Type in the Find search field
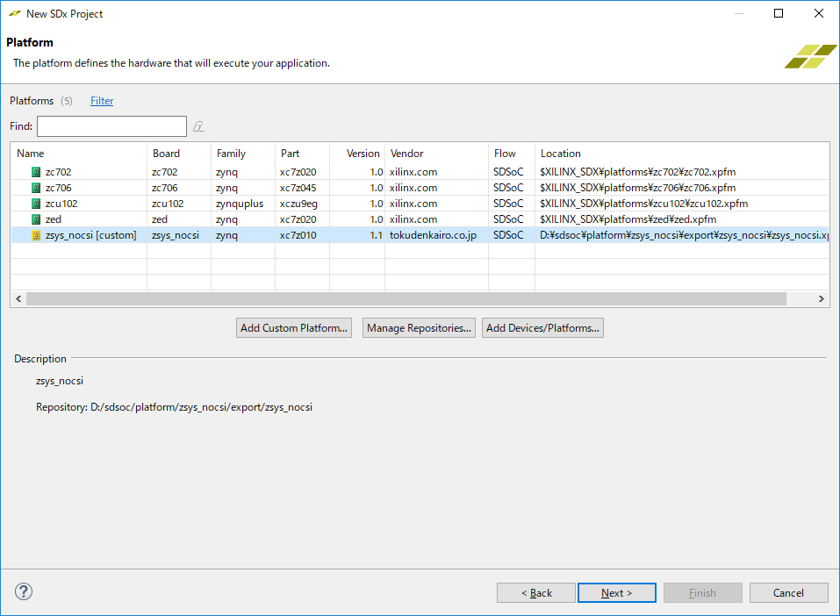Viewport: 840px width, 616px height. (x=111, y=126)
